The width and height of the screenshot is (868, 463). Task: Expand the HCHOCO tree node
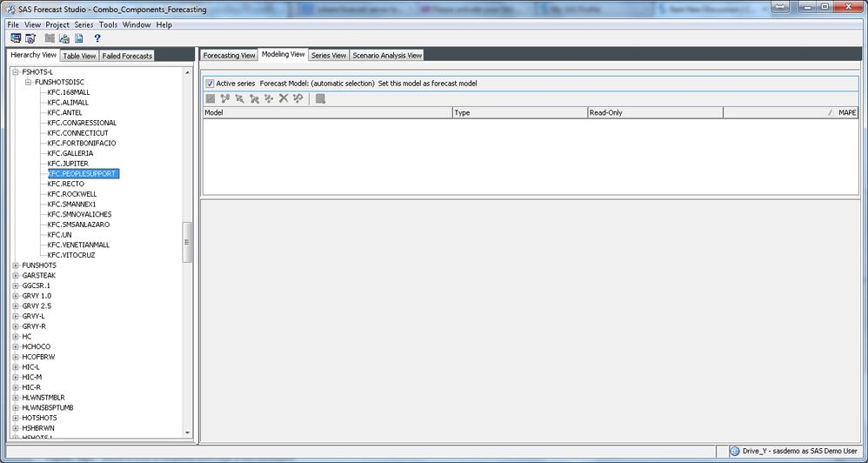pyautogui.click(x=16, y=346)
